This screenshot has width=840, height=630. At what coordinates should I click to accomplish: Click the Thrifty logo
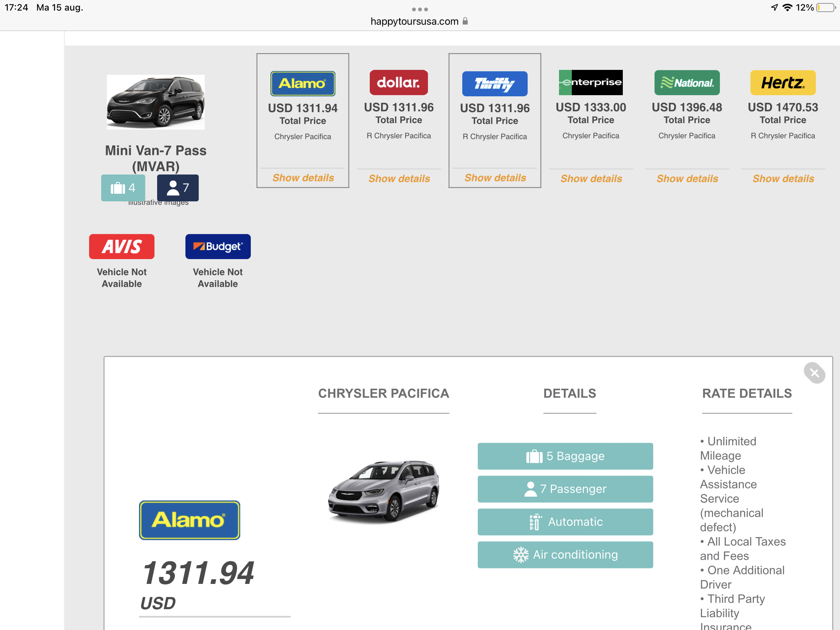[x=494, y=83]
